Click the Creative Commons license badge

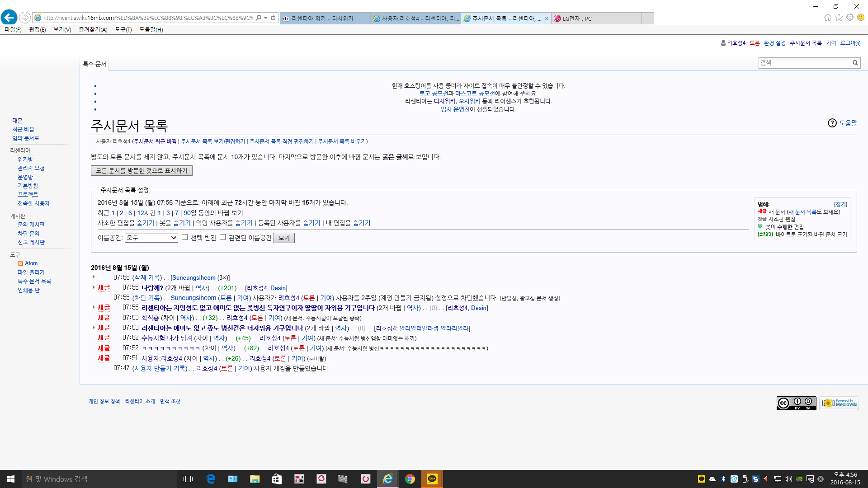click(796, 403)
